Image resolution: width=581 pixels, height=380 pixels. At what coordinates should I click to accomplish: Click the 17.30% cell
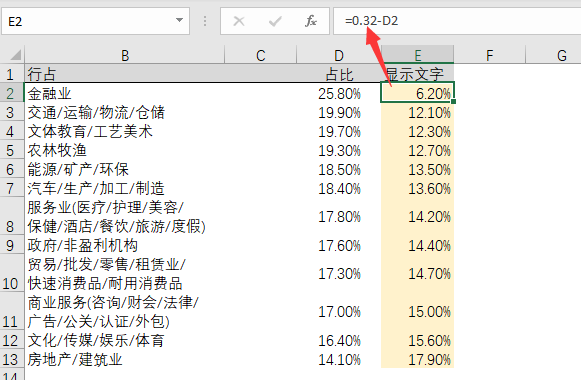click(x=339, y=274)
